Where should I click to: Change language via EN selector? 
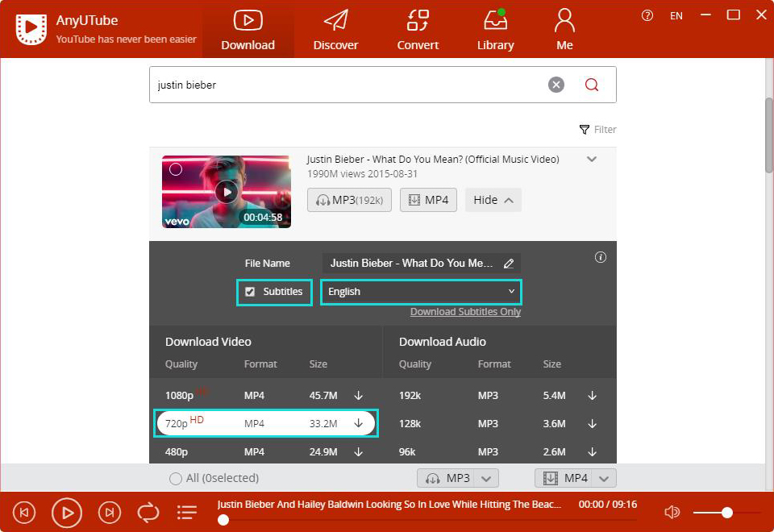[x=676, y=16]
